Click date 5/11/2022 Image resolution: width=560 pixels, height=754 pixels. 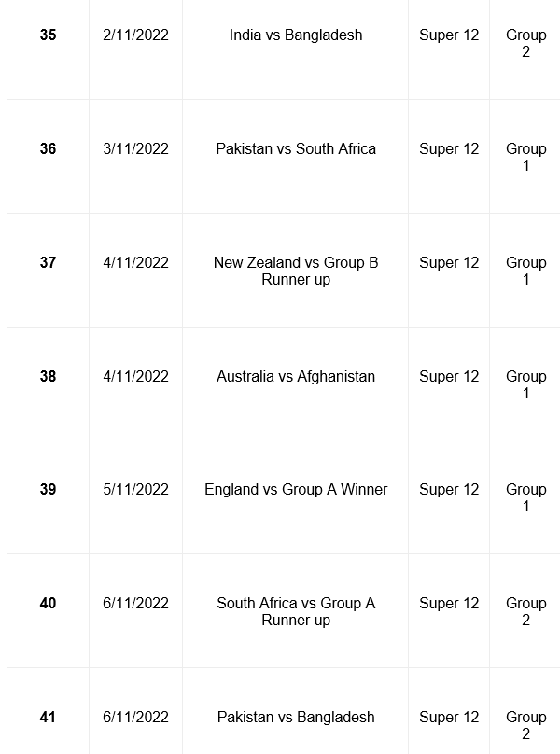[x=135, y=490]
